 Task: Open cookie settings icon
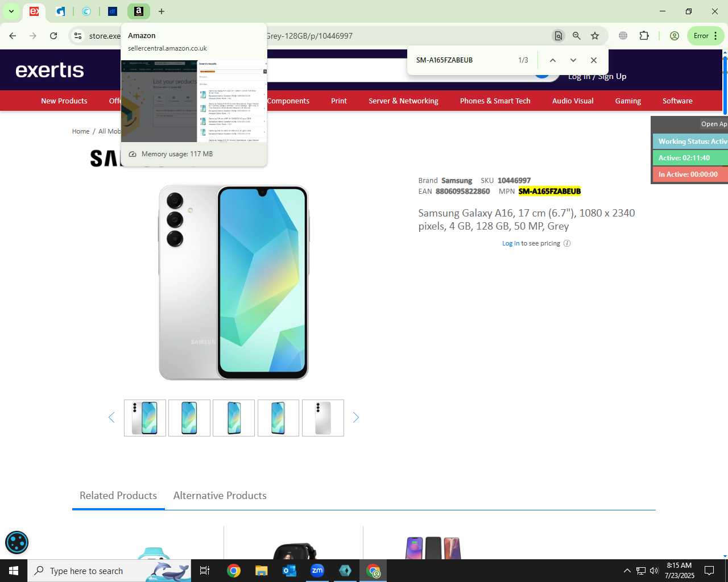(16, 542)
